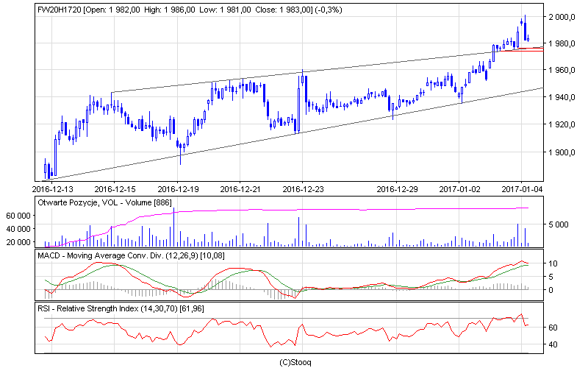Select date label 2016-12-21
Screen dimensions: 588x368
click(x=240, y=189)
